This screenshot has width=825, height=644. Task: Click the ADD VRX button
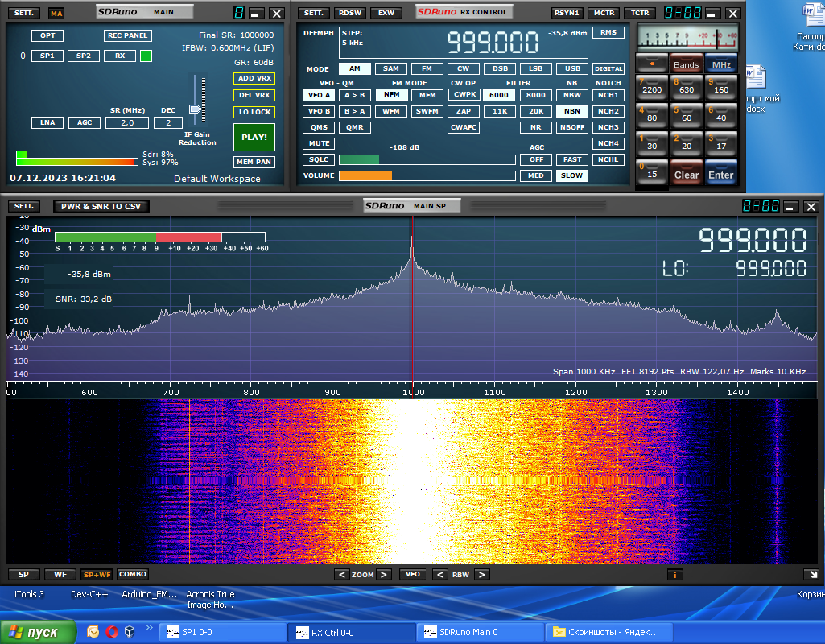coord(254,78)
